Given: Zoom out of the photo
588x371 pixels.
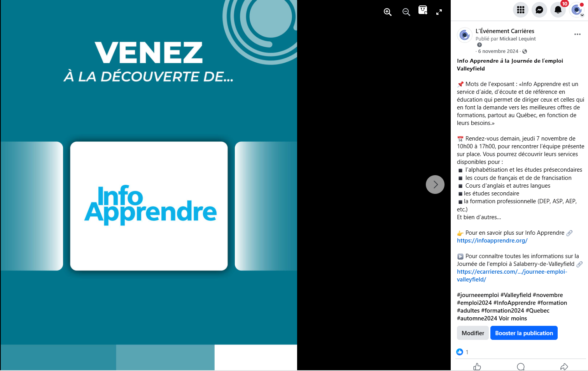Looking at the screenshot, I should point(406,12).
